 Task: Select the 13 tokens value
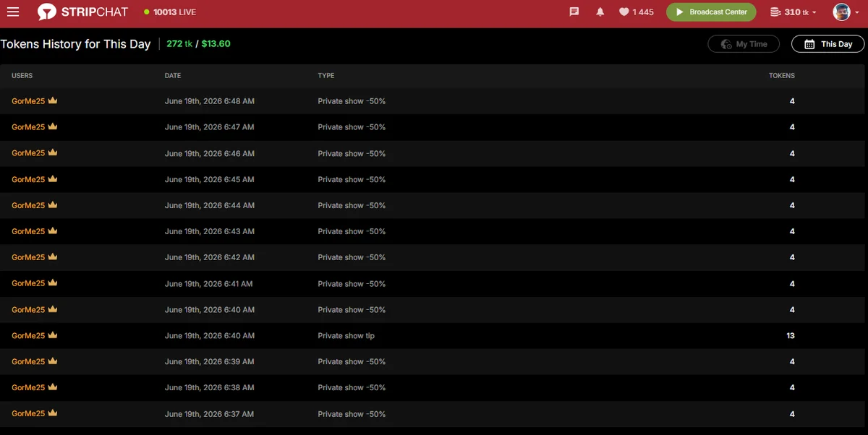(x=791, y=335)
